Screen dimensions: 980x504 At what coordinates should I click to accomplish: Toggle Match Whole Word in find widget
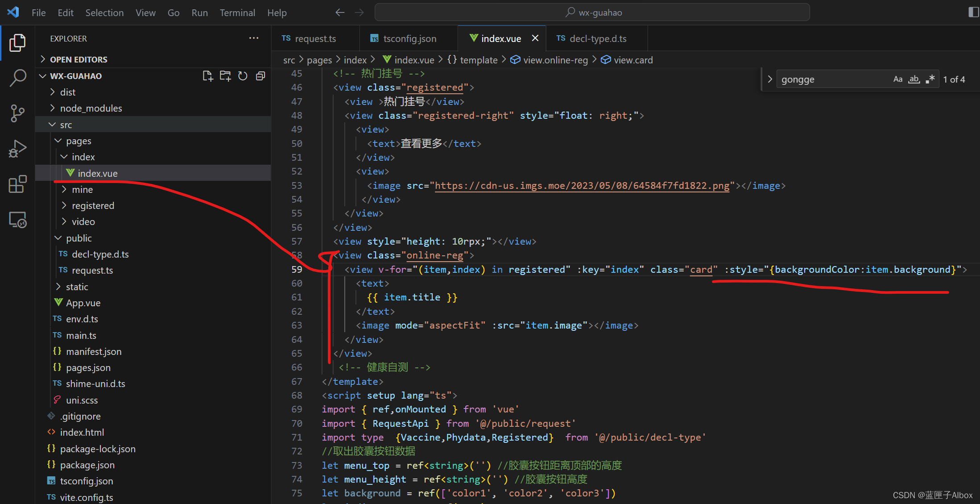[x=914, y=79]
